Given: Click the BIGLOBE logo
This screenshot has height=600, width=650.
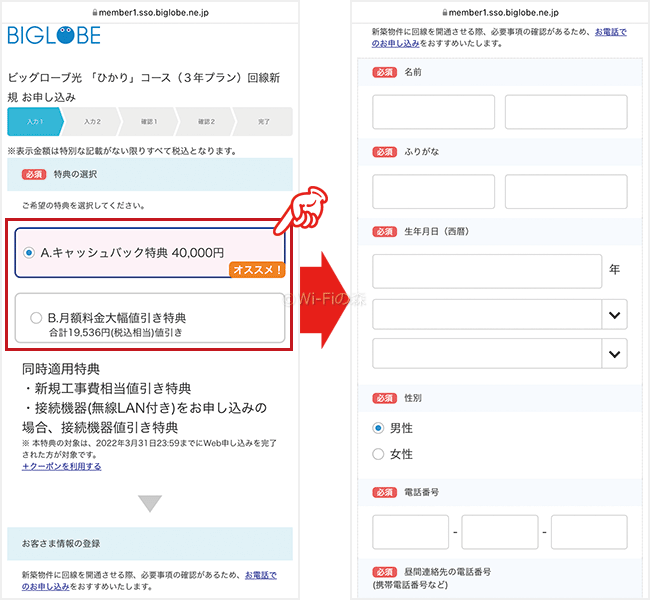Looking at the screenshot, I should [x=54, y=35].
